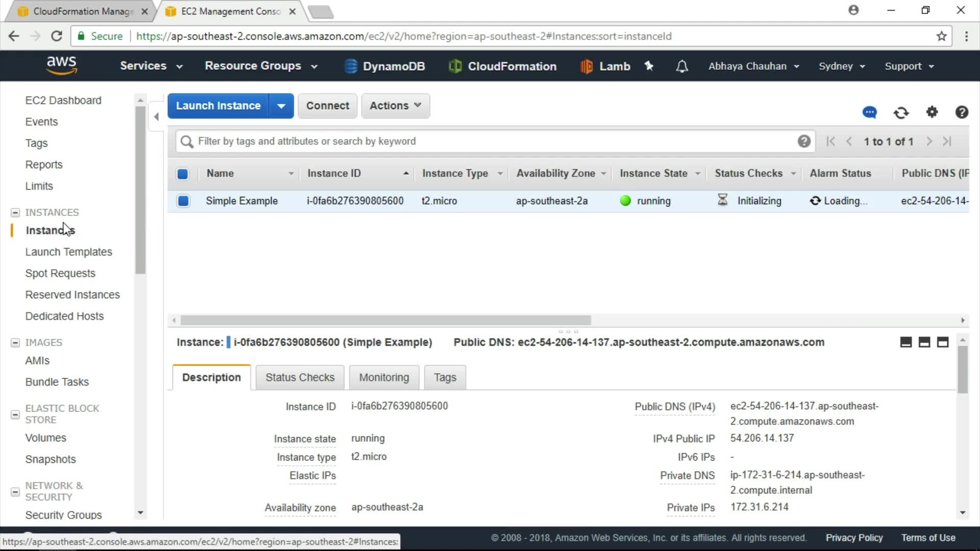
Task: Click the AWS logo home icon
Action: point(61,65)
